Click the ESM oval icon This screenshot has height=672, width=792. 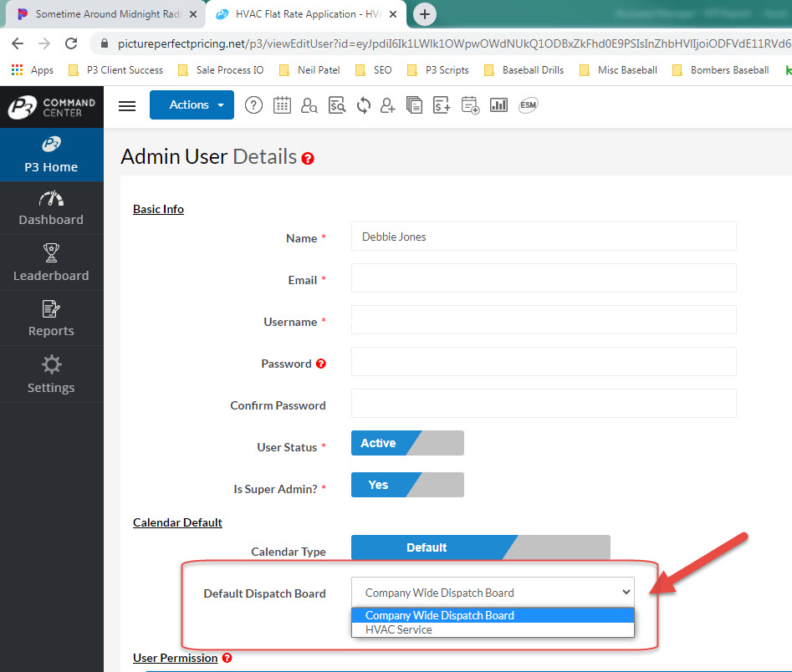click(528, 105)
